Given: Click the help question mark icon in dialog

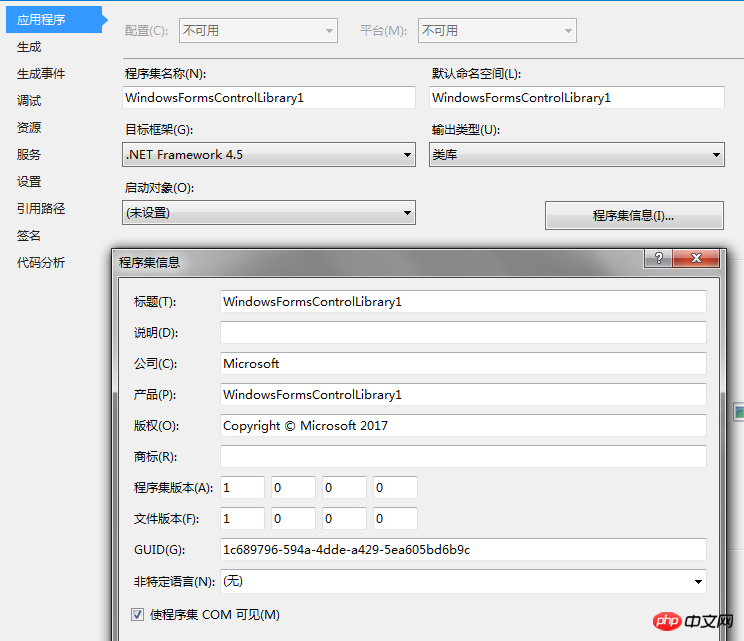Looking at the screenshot, I should (659, 258).
